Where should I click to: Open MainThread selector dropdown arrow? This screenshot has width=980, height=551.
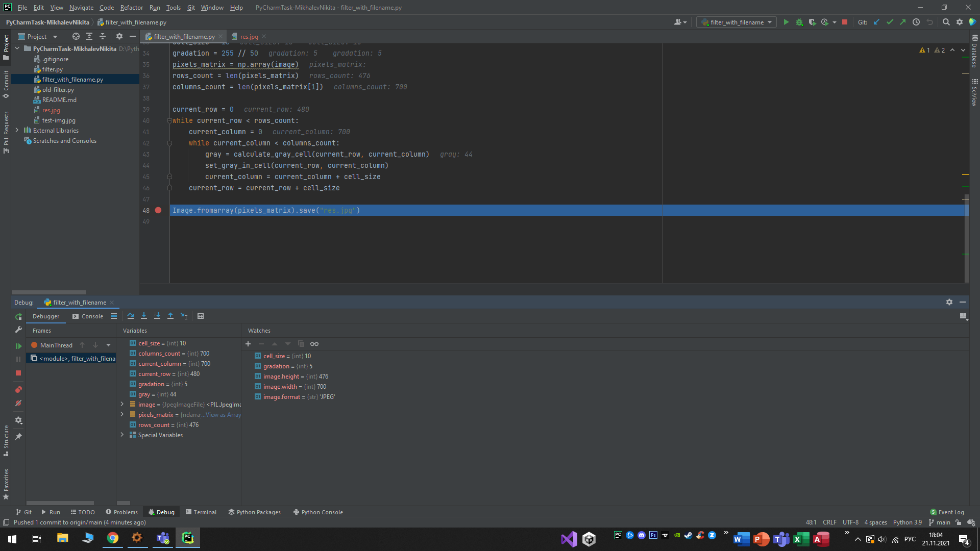tap(108, 345)
